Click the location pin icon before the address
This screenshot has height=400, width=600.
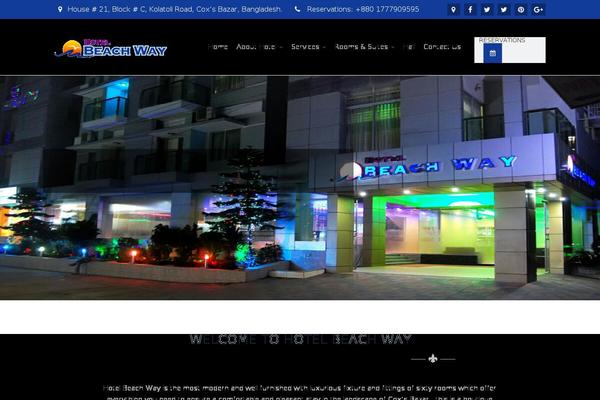tap(60, 9)
